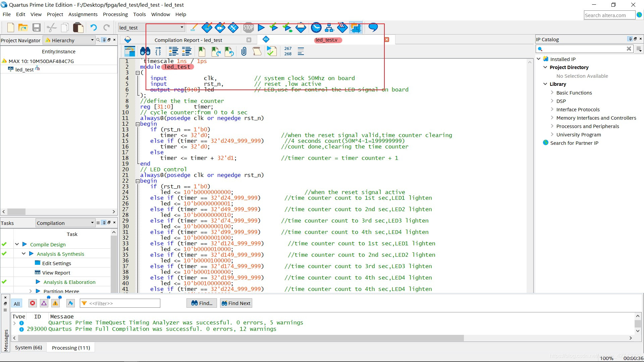Image resolution: width=644 pixels, height=362 pixels.
Task: Open the Programmer tool icon
Action: pyautogui.click(x=342, y=27)
